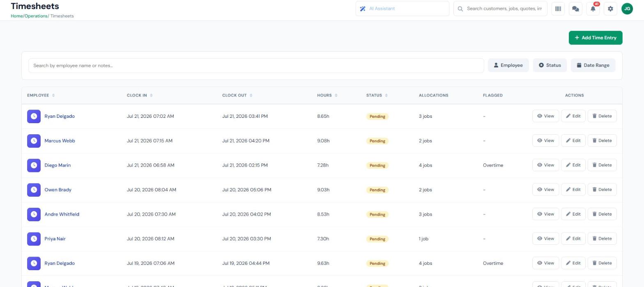This screenshot has height=287, width=644.
Task: Click '4 jobs' in Ryan Delgado Jul 19 row
Action: (x=425, y=264)
